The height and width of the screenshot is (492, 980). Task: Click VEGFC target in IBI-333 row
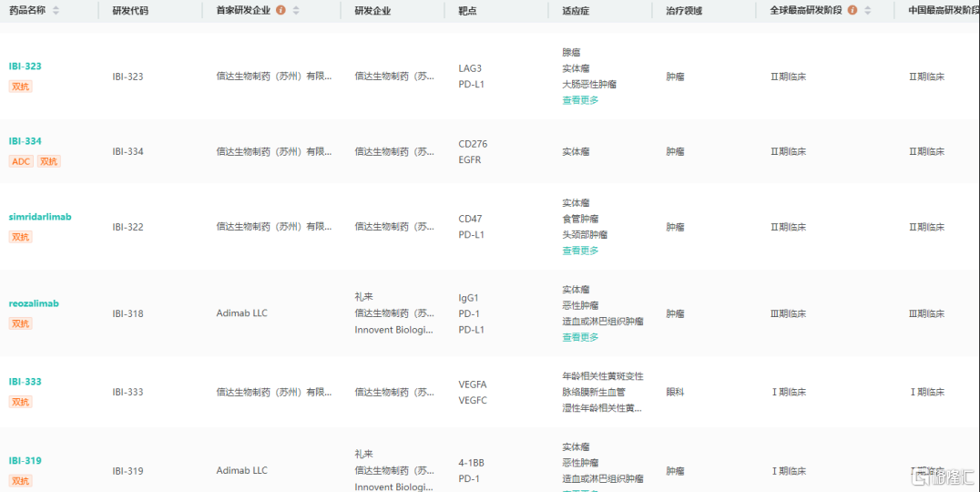473,400
